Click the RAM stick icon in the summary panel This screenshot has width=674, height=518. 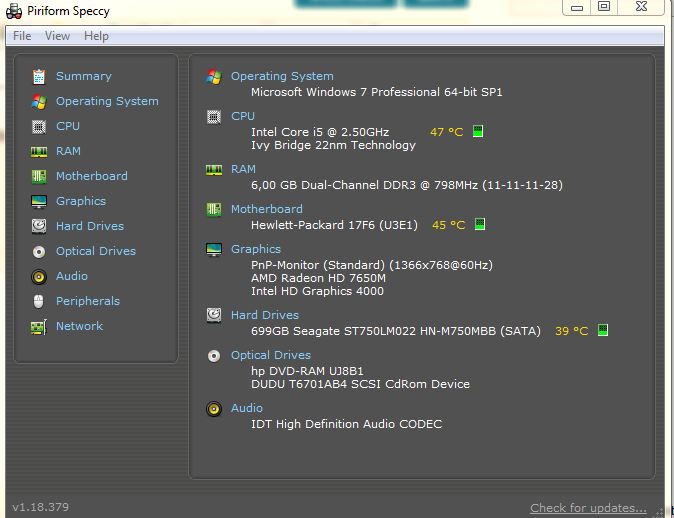pos(214,170)
